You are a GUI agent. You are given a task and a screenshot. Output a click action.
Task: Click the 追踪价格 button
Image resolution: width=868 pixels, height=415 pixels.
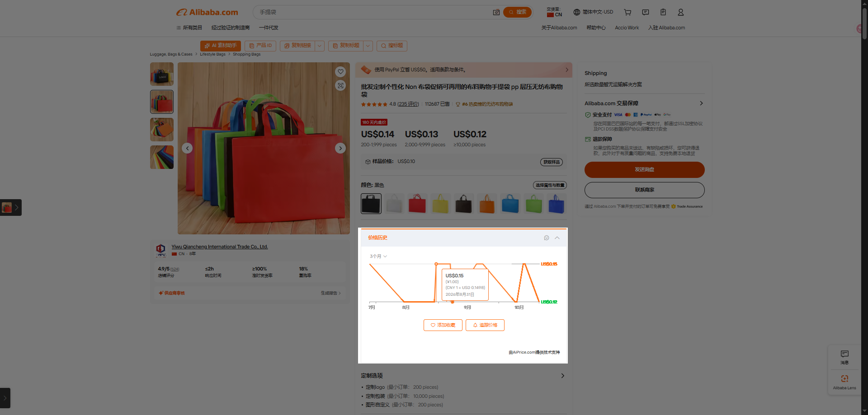pos(485,325)
